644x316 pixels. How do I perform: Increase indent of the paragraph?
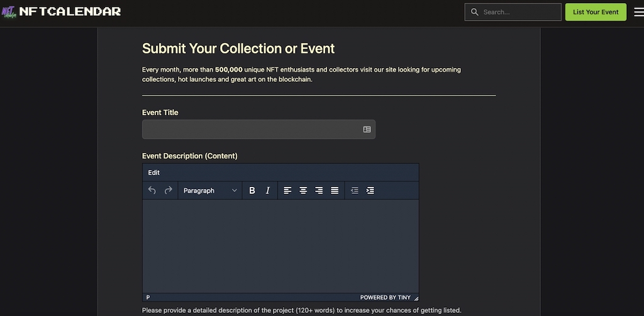point(370,190)
